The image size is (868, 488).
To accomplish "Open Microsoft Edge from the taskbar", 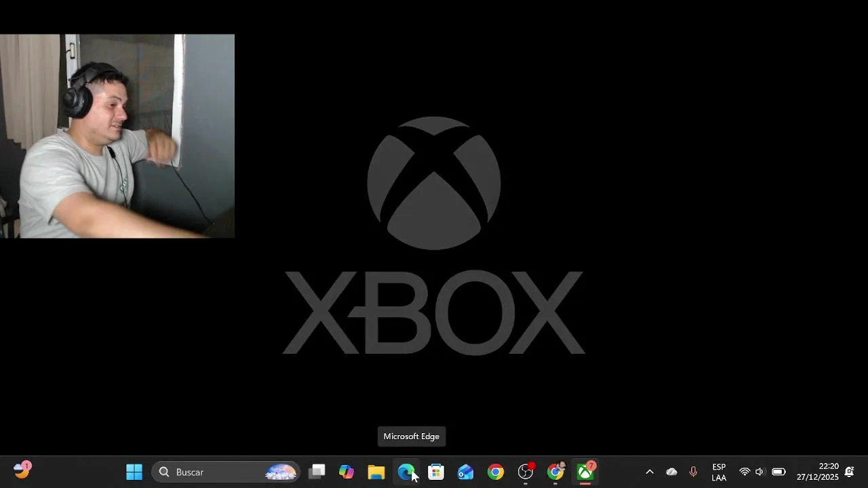I will click(x=406, y=472).
